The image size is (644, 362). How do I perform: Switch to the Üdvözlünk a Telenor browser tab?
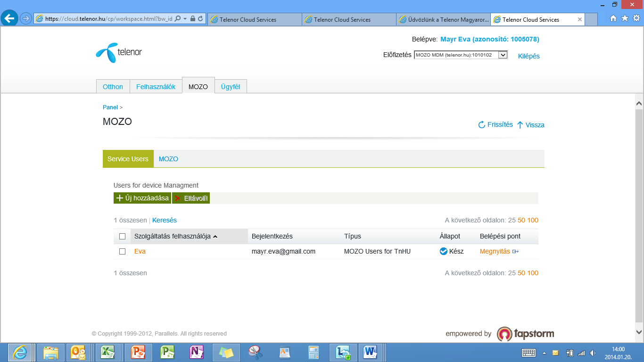pyautogui.click(x=443, y=20)
